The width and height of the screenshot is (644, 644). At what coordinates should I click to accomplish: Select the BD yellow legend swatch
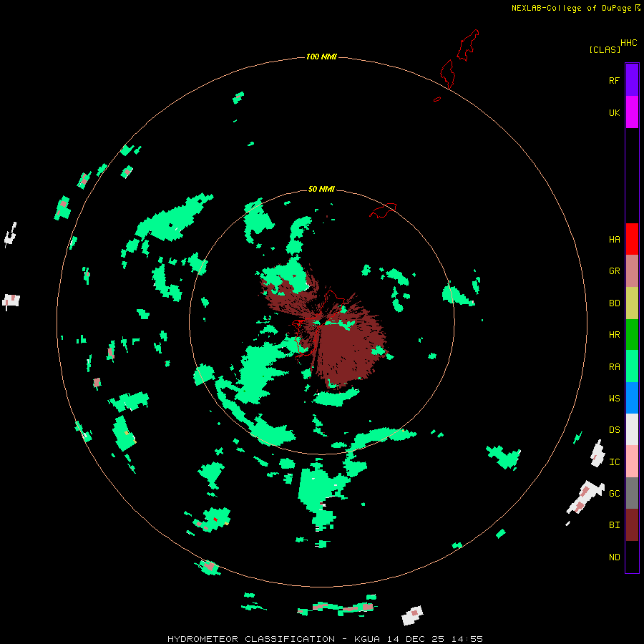pyautogui.click(x=632, y=303)
